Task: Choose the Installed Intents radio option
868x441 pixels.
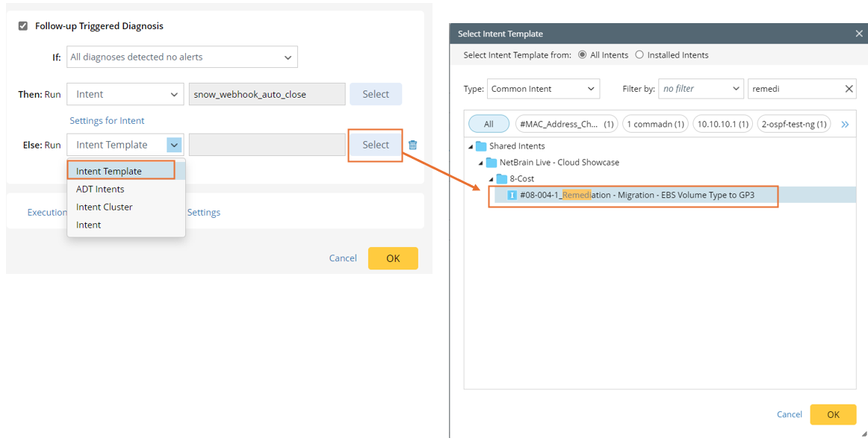Action: [x=639, y=54]
